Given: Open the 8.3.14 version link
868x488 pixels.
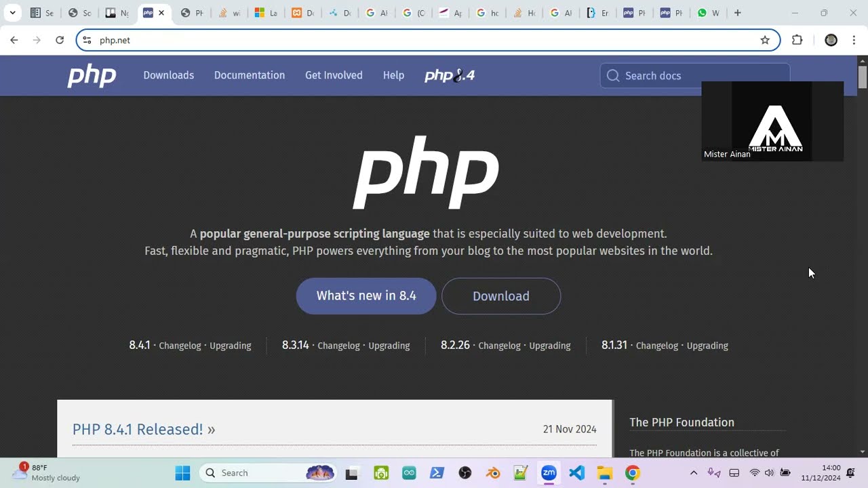Looking at the screenshot, I should click(296, 345).
